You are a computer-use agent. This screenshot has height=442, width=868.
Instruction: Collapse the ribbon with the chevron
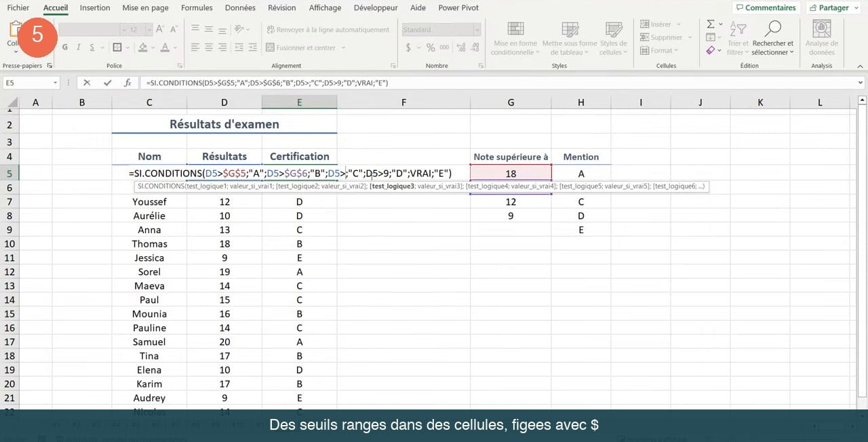859,66
